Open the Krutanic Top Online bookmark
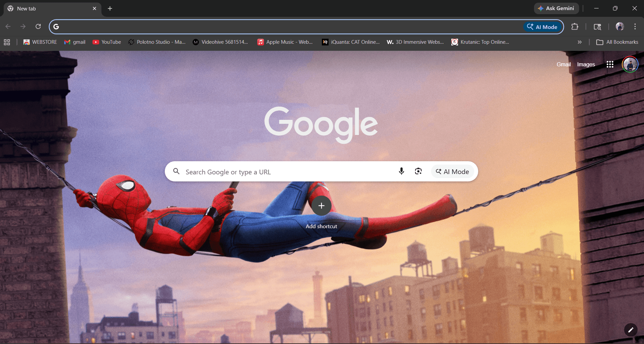Image resolution: width=644 pixels, height=344 pixels. click(x=480, y=42)
